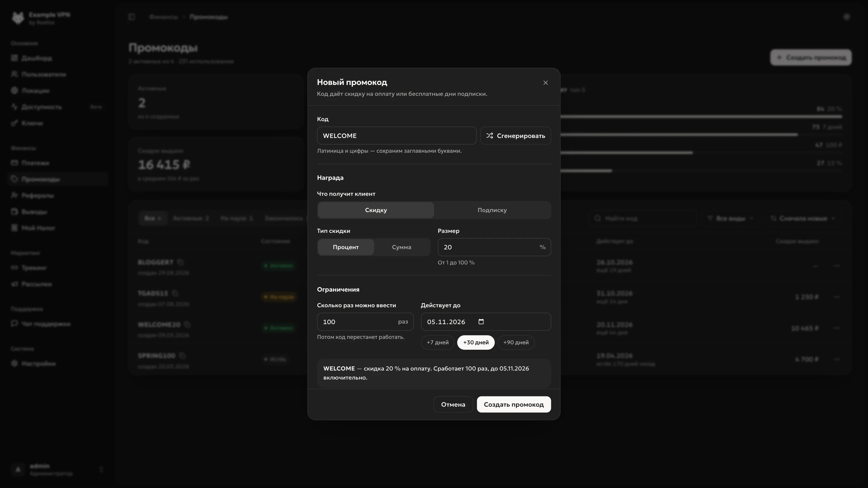Image resolution: width=868 pixels, height=488 pixels.
Task: Close the Новый промокод dialog with X
Action: [x=546, y=83]
